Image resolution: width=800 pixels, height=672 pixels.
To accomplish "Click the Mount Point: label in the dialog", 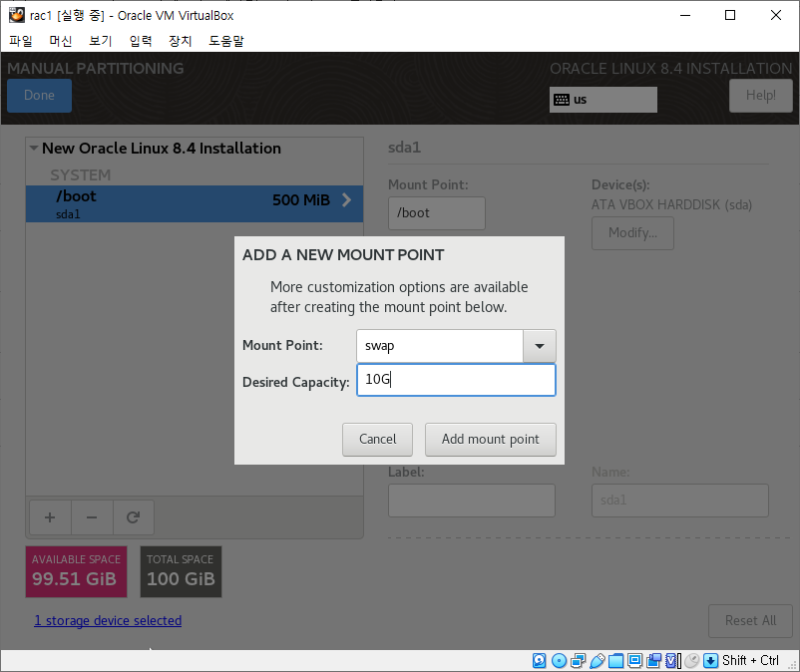I will coord(282,345).
